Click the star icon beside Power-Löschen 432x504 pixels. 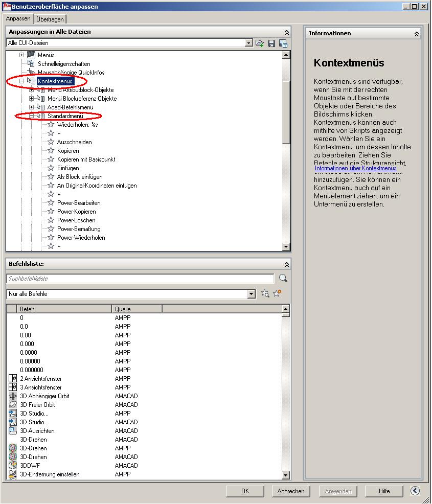(51, 220)
